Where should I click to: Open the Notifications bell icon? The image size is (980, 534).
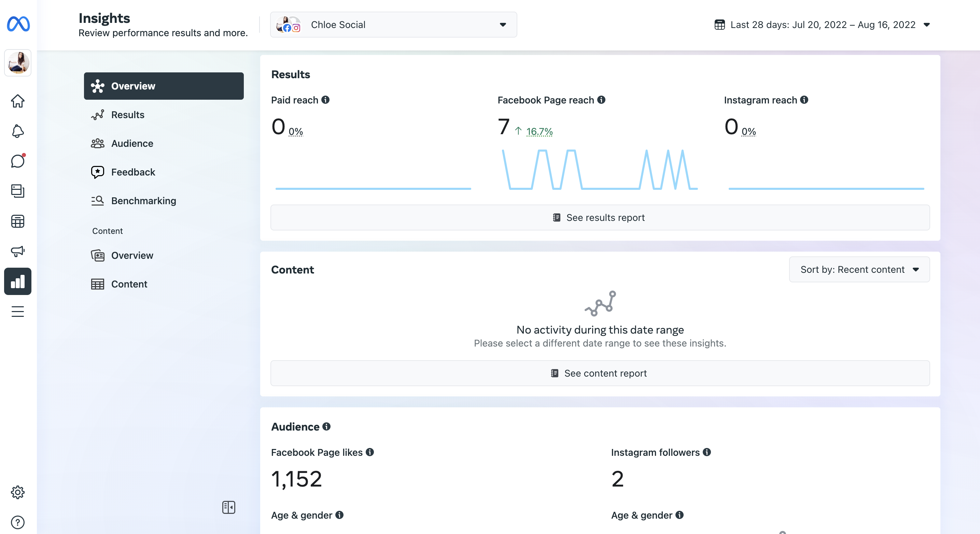pos(17,131)
